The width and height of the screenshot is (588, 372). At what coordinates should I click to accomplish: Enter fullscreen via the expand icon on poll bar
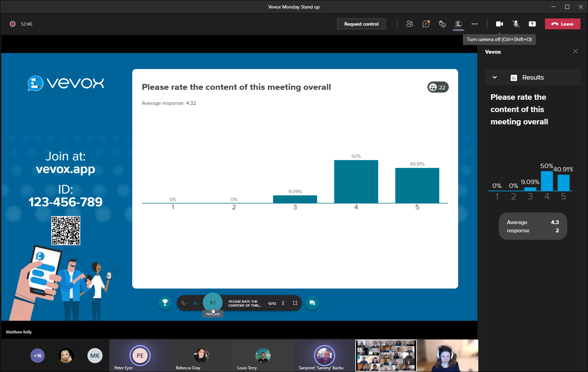[295, 303]
